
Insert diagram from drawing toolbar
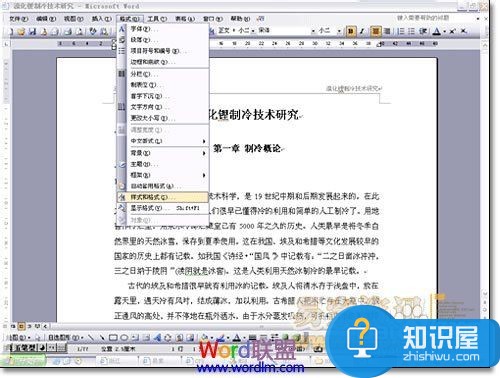pos(168,337)
